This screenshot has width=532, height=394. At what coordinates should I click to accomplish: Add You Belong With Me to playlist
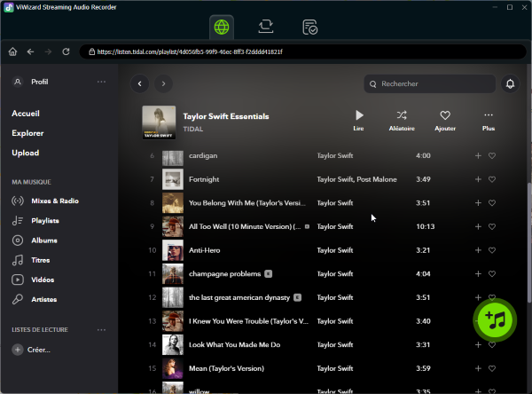tap(478, 203)
